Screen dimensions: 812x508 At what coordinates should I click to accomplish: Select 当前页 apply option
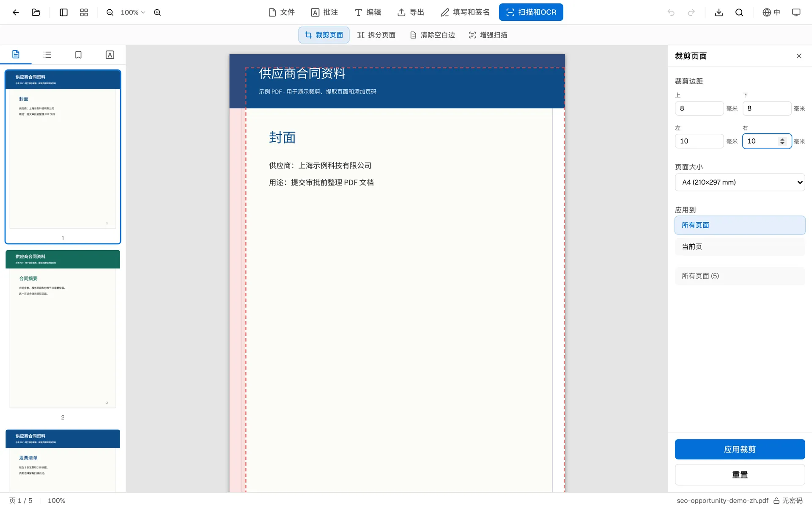[740, 246]
